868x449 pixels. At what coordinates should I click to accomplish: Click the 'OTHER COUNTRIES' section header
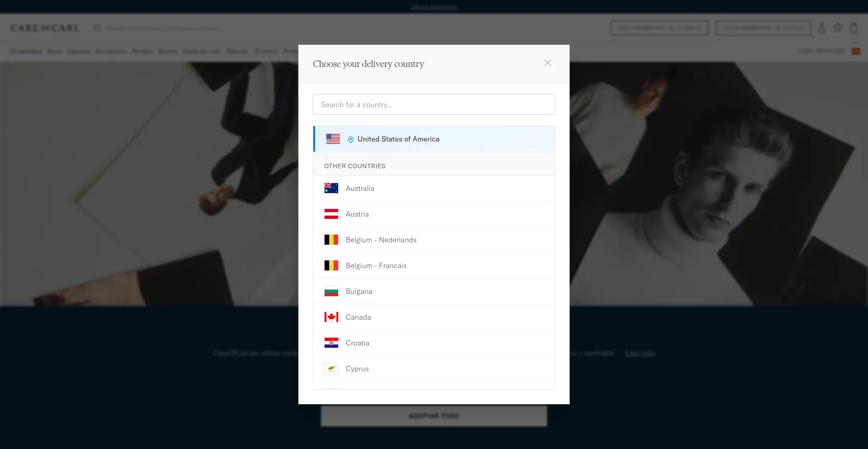(x=355, y=166)
